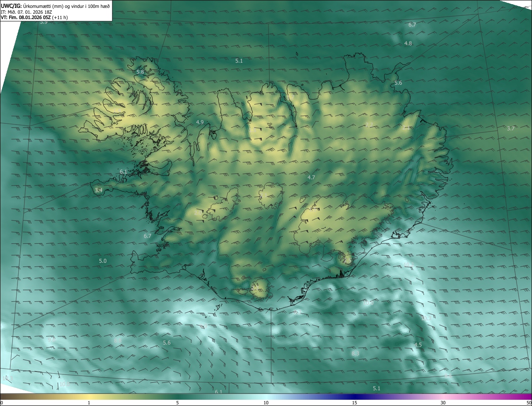Click the 1 tick on the color scale
Viewport: 532px width, 406px height.
89,403
